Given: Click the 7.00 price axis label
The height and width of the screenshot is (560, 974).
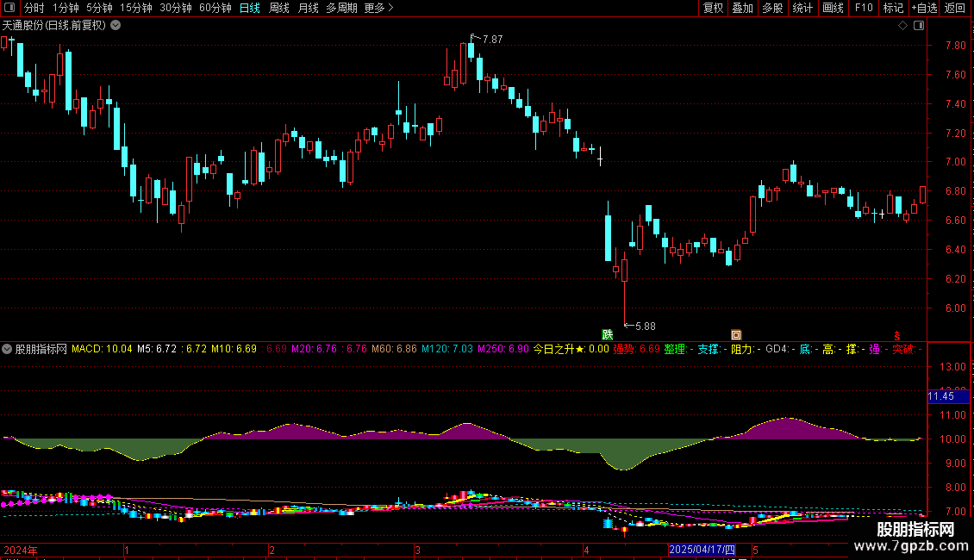Looking at the screenshot, I should pyautogui.click(x=955, y=162).
